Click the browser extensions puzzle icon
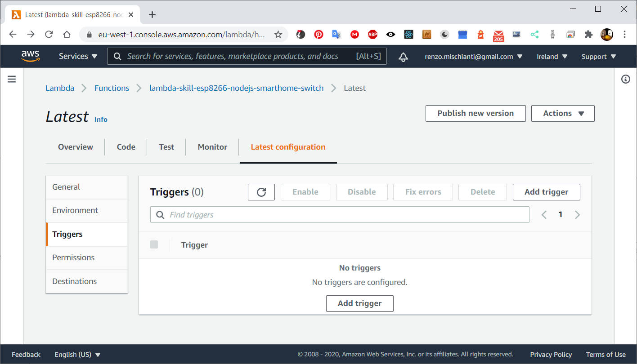Viewport: 637px width, 364px height. 588,34
